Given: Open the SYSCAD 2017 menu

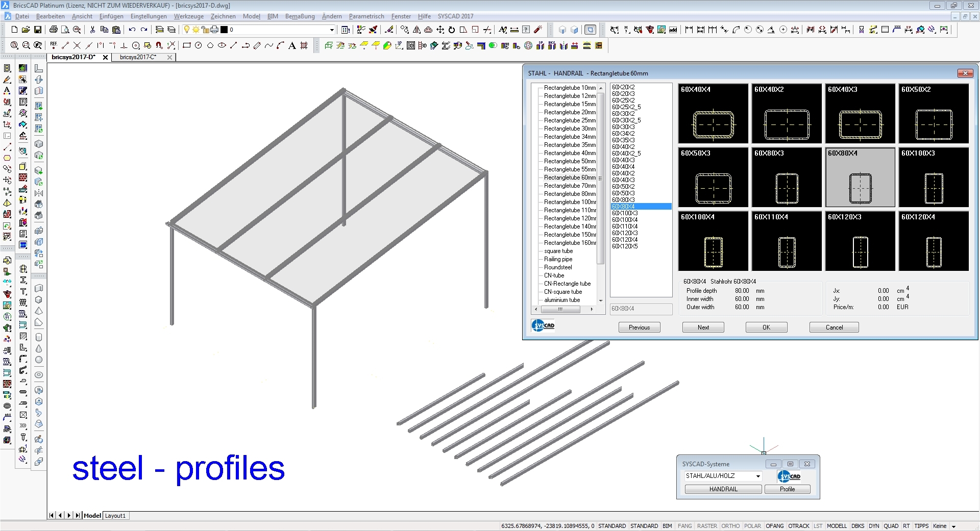Looking at the screenshot, I should point(455,16).
